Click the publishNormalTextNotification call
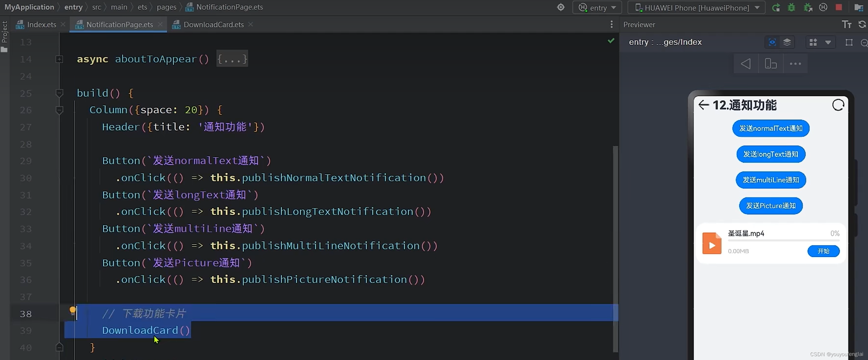 click(x=343, y=178)
